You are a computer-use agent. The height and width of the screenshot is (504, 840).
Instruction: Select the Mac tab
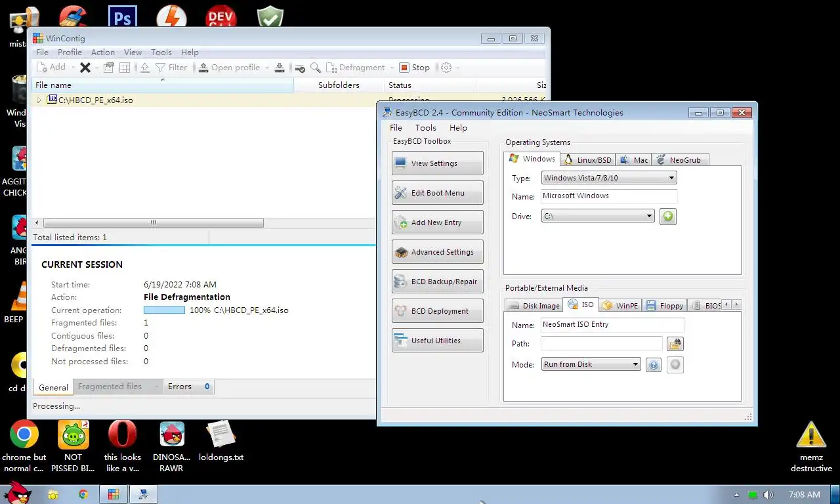point(634,160)
